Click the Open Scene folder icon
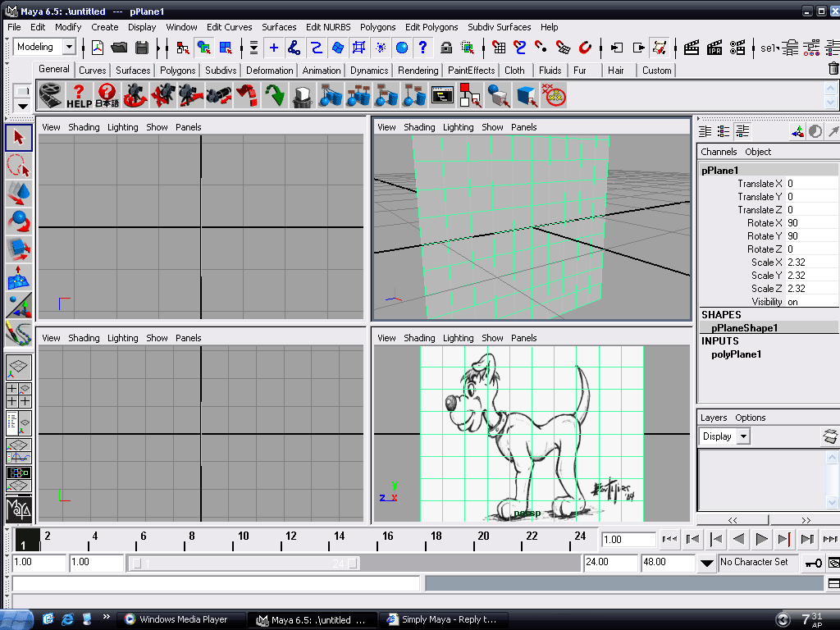 (x=119, y=48)
